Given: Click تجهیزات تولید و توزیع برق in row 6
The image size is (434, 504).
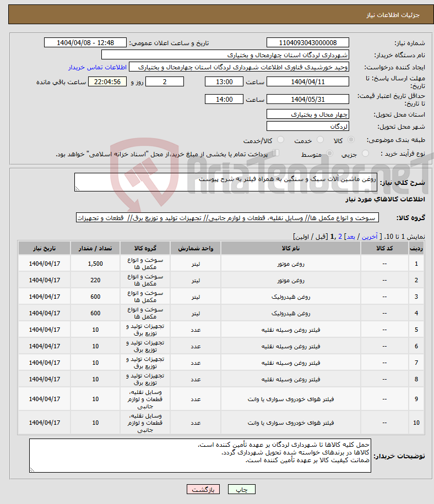Looking at the screenshot, I should [145, 346].
